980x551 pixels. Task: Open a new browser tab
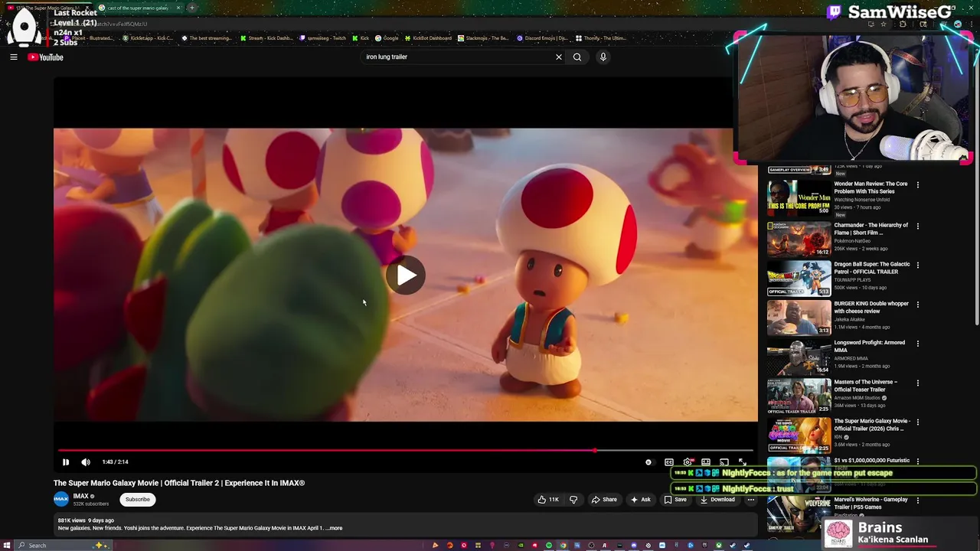[192, 8]
